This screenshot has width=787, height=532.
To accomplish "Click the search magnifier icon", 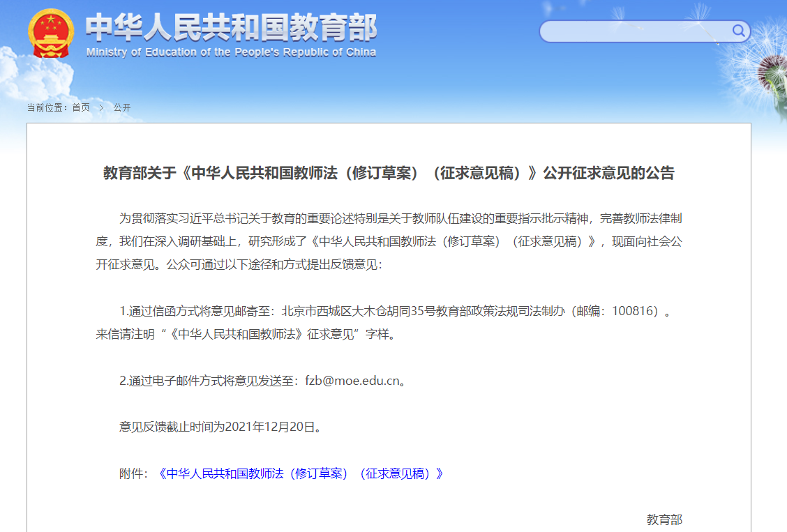I will pyautogui.click(x=738, y=31).
